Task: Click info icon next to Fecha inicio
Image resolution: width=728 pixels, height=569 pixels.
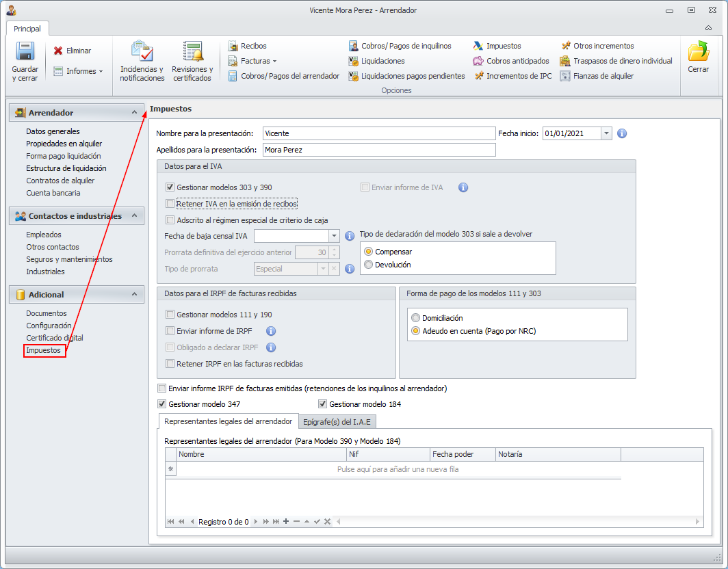Action: [x=622, y=133]
